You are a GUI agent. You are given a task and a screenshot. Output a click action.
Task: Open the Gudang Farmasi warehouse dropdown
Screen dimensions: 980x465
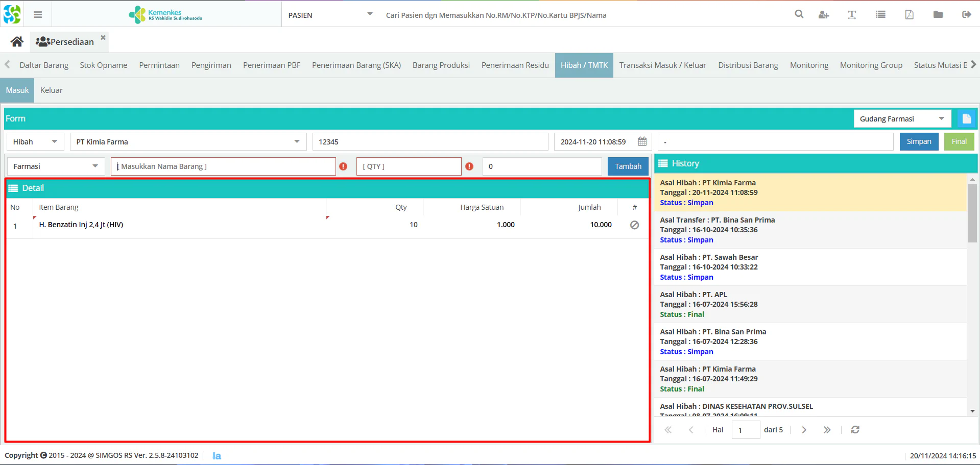pyautogui.click(x=902, y=119)
